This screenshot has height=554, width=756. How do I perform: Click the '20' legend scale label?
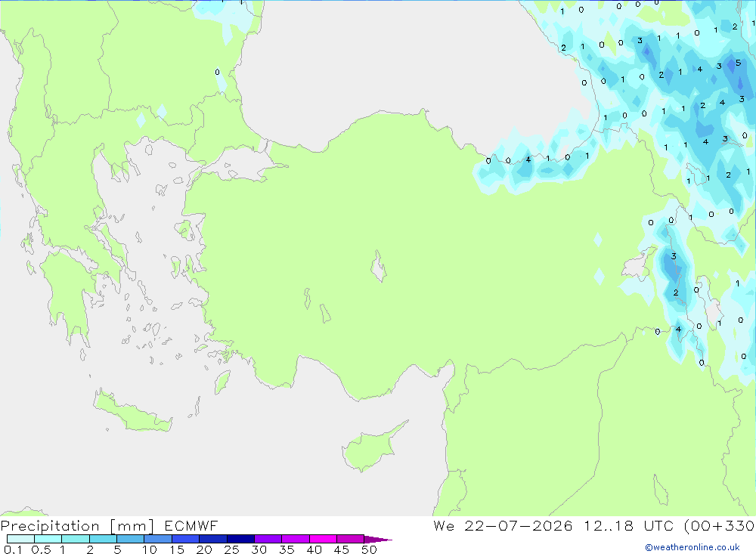coord(204,549)
